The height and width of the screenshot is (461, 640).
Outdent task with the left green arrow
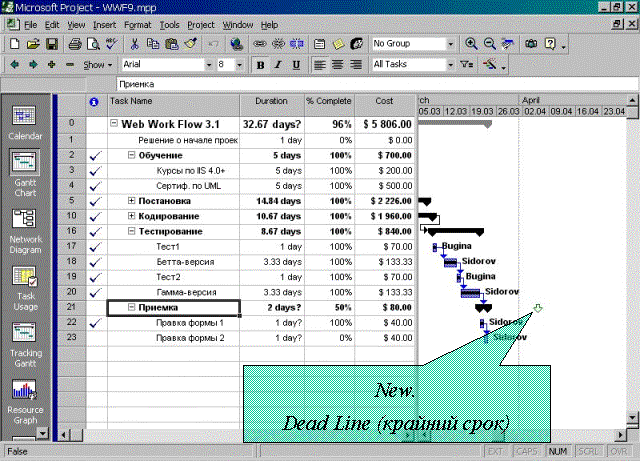point(15,65)
